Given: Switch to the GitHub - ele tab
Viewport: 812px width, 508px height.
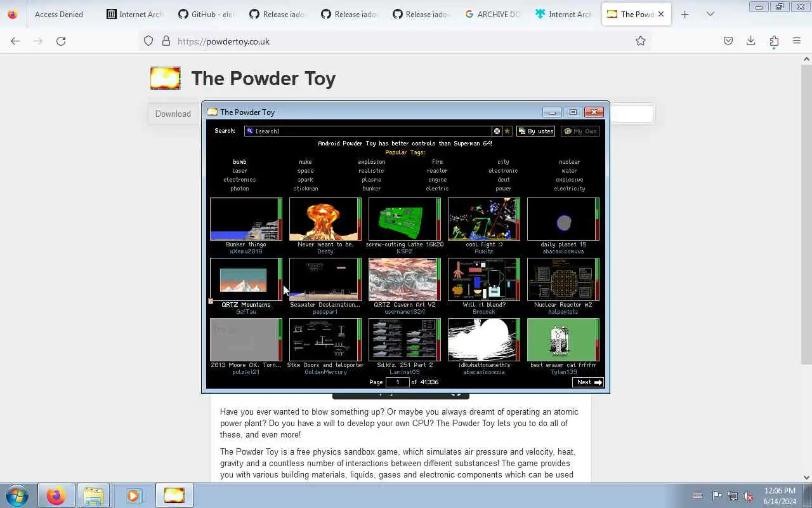Looking at the screenshot, I should click(x=207, y=14).
